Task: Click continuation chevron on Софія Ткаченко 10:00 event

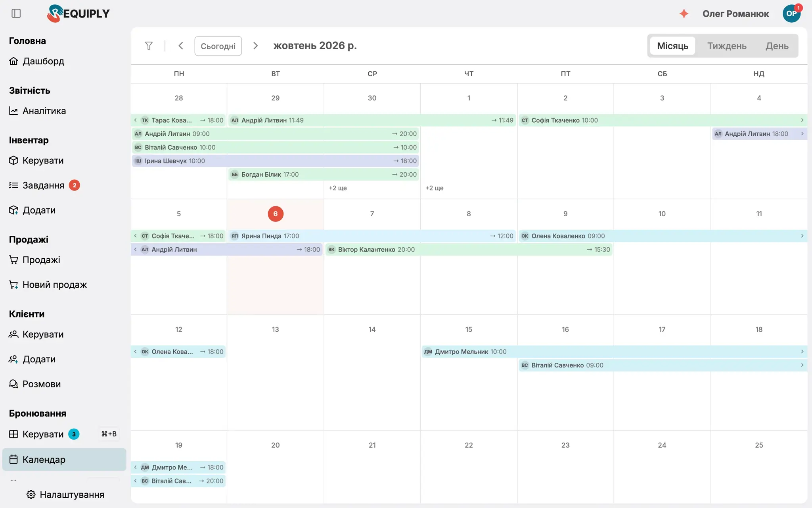Action: (802, 120)
